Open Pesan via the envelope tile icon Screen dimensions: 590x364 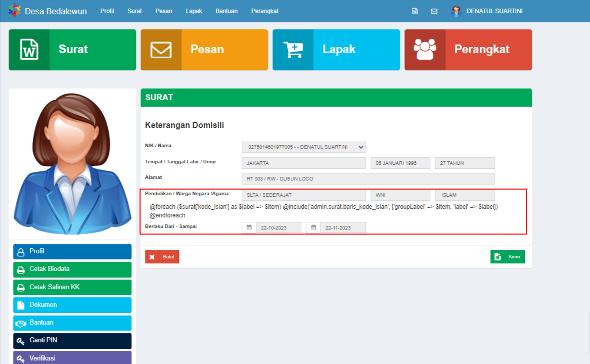(x=161, y=49)
